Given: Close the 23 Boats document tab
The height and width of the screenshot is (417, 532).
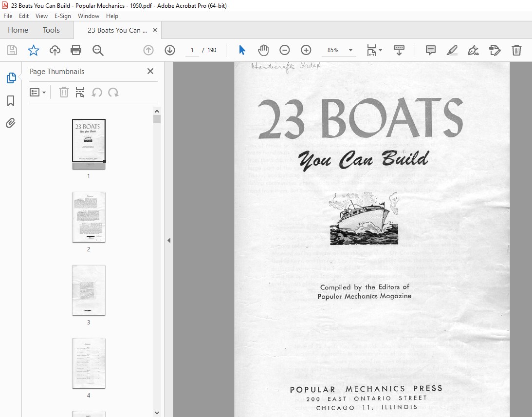Looking at the screenshot, I should tap(155, 30).
